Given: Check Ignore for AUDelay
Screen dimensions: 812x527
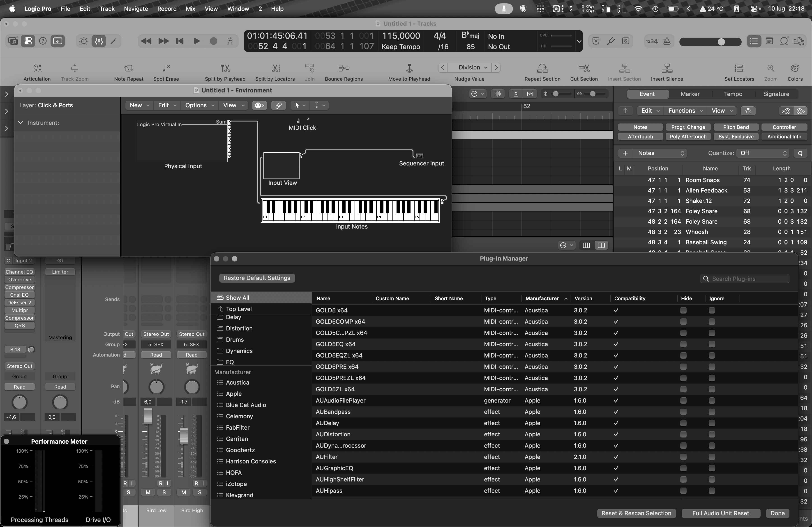Looking at the screenshot, I should pos(711,423).
